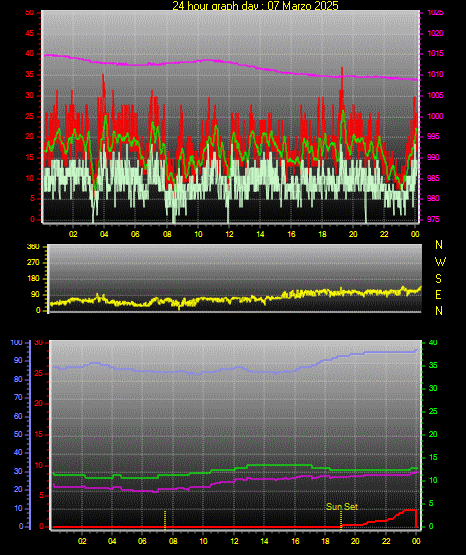Click the green 40 right axis value
Screen dimensions: 466x555
(433, 343)
